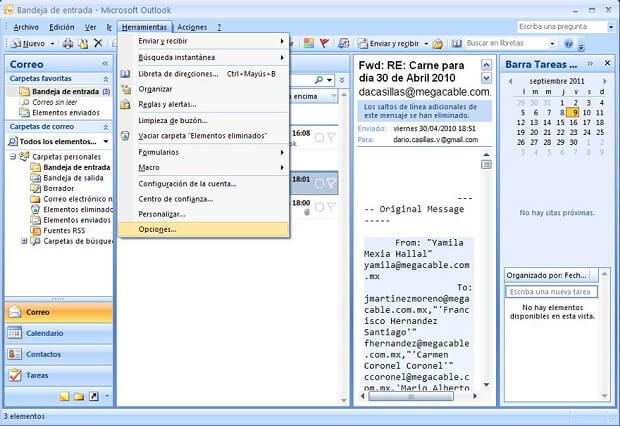
Task: Click the Organizar menu icon
Action: tap(126, 89)
